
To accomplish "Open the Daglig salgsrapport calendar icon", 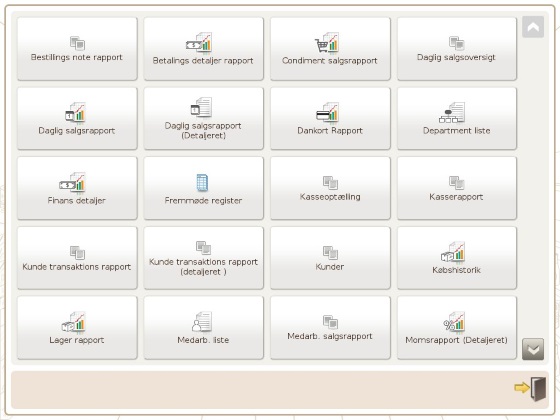I will (75, 112).
